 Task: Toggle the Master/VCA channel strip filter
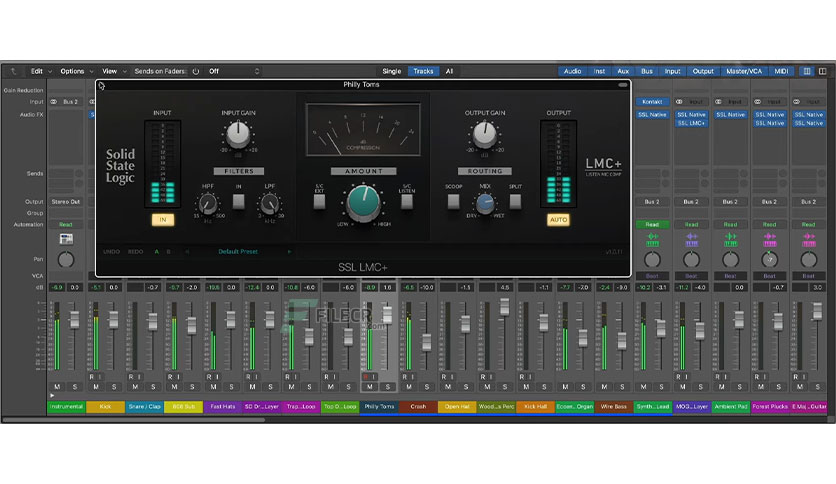coord(744,71)
